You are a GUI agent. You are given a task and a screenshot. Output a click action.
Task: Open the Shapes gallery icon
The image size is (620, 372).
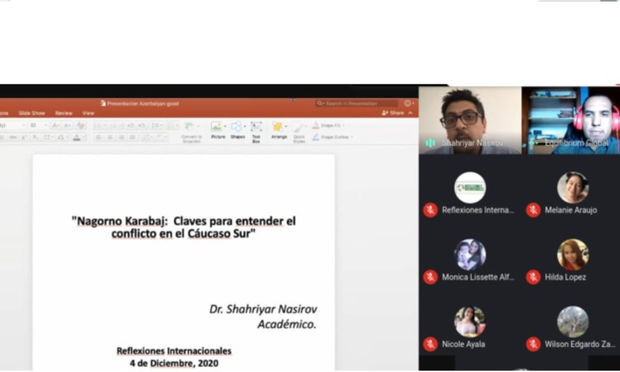[237, 130]
